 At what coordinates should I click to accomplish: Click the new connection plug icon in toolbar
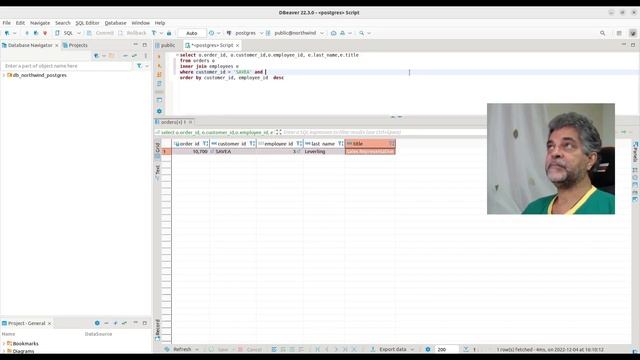(x=7, y=33)
